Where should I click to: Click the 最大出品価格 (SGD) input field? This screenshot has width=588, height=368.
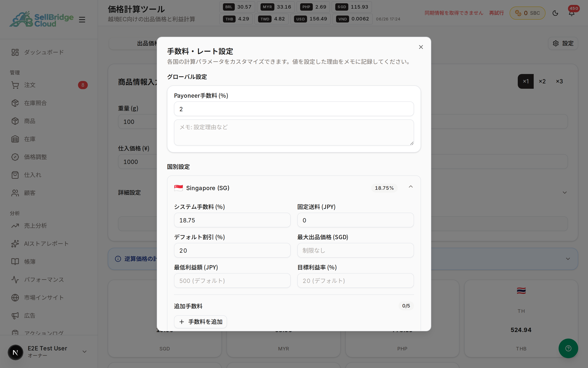[x=355, y=250]
